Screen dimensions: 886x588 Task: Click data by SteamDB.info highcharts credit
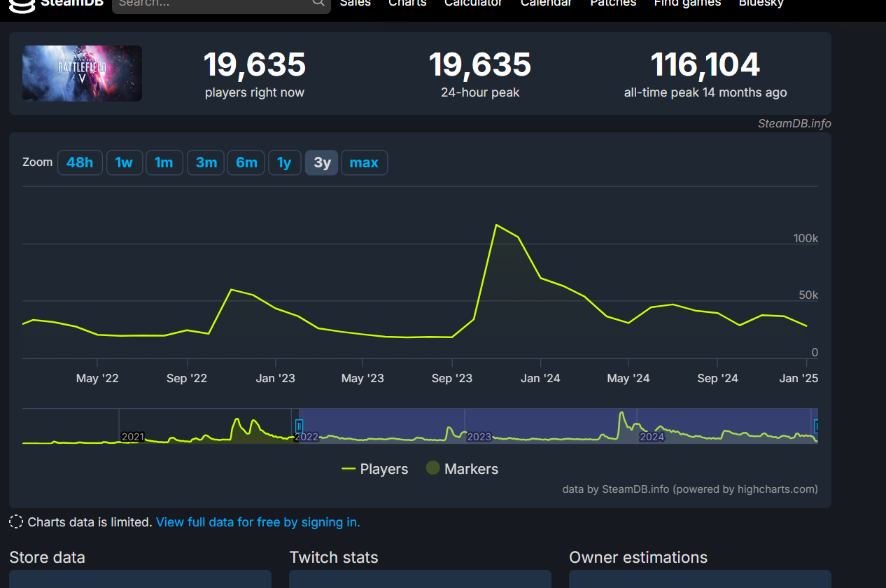tap(690, 489)
